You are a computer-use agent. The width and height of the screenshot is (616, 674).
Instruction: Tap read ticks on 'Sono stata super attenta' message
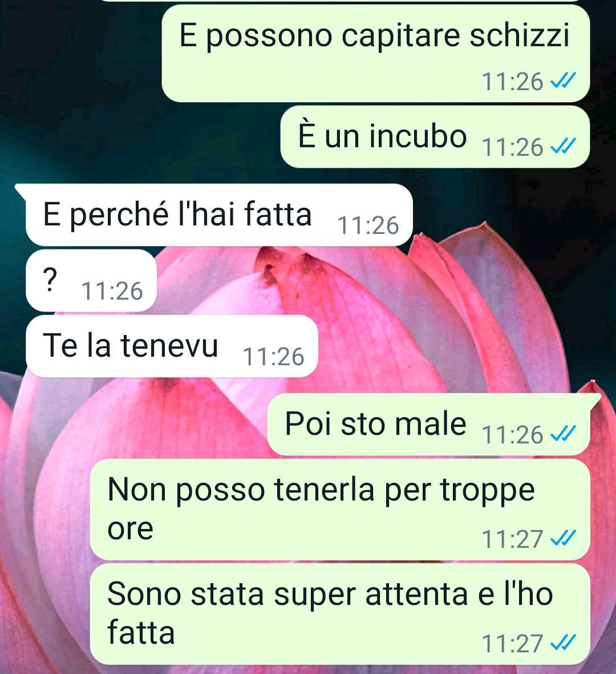pos(563,643)
